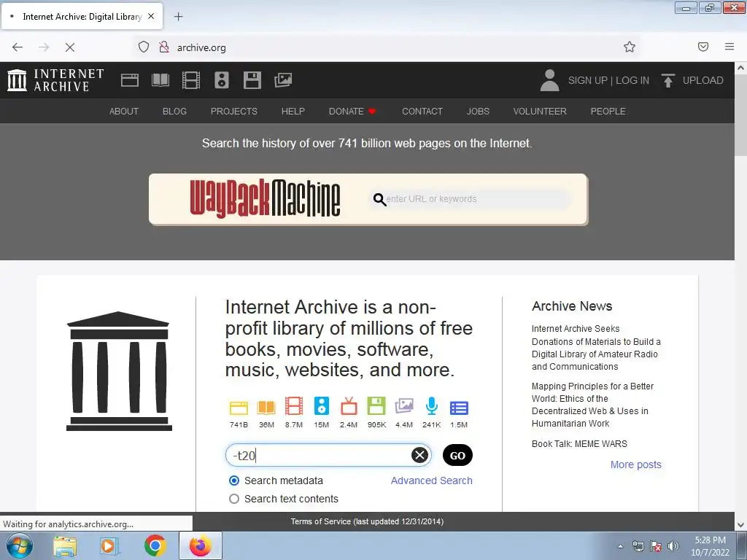Open the JOBS menu item
The height and width of the screenshot is (560, 747).
tap(478, 111)
